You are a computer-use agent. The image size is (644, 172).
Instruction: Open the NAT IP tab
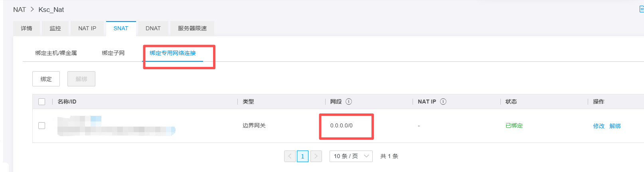[87, 28]
